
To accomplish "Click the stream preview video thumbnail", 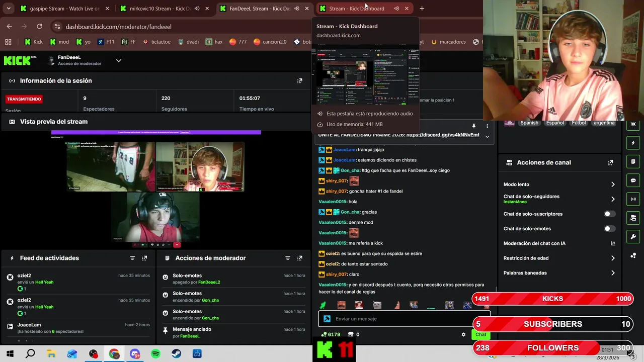I will click(156, 189).
